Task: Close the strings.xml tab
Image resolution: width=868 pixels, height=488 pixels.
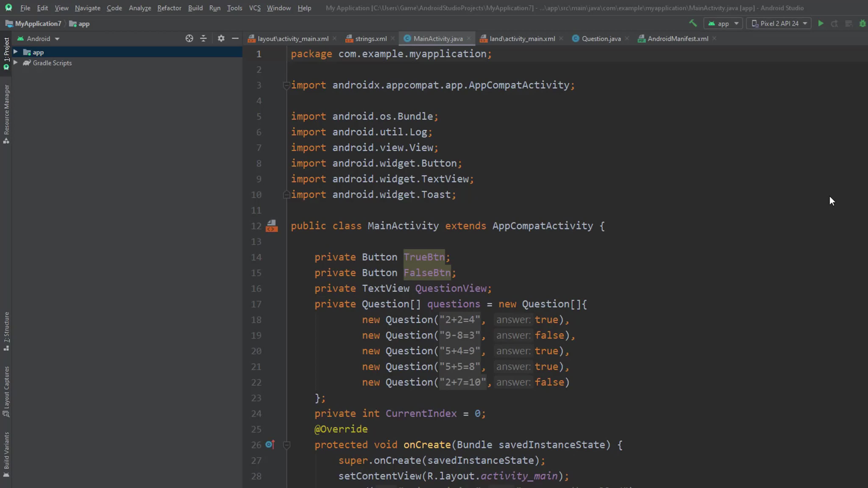Action: [393, 39]
